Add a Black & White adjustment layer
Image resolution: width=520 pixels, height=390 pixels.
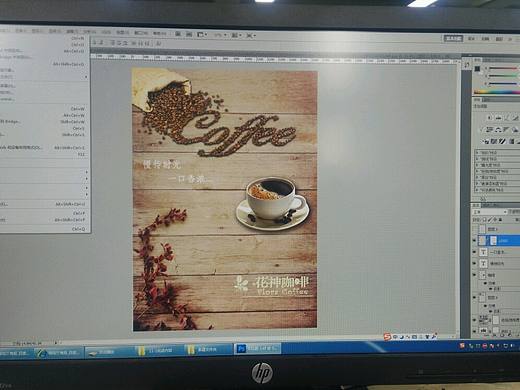(507, 129)
